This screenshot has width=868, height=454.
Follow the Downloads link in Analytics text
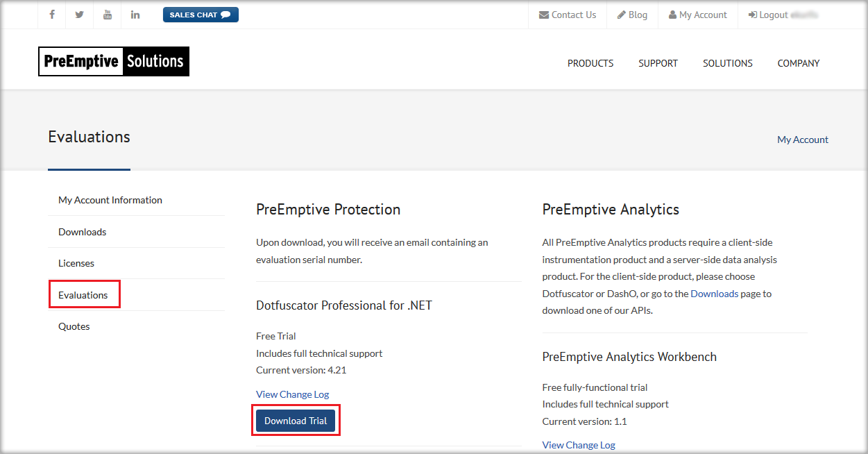tap(714, 294)
